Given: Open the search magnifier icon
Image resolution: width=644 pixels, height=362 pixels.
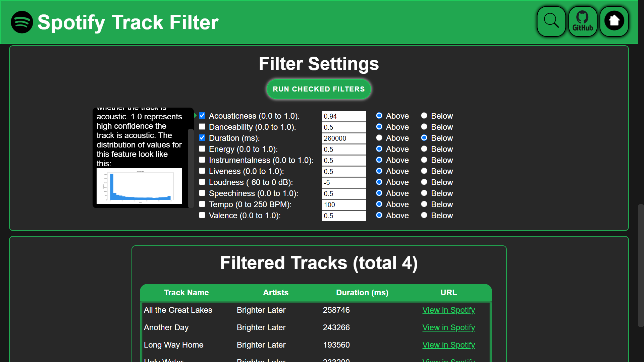Looking at the screenshot, I should (551, 21).
